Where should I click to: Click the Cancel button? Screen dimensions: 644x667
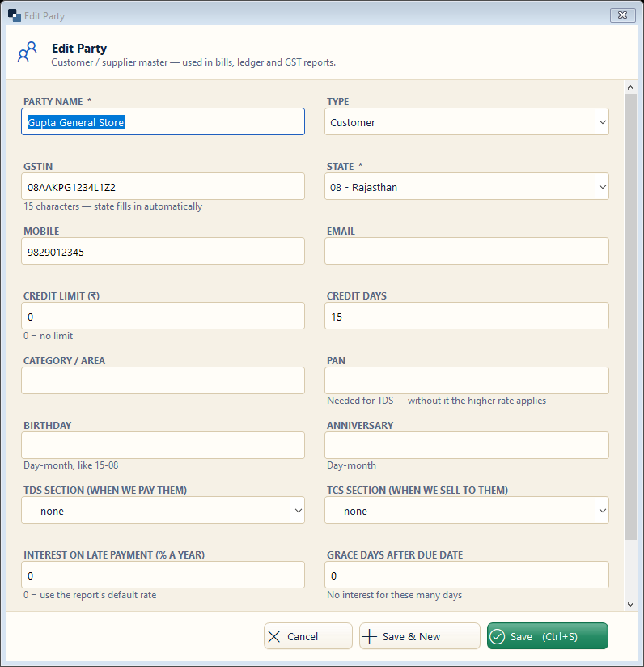coord(307,636)
